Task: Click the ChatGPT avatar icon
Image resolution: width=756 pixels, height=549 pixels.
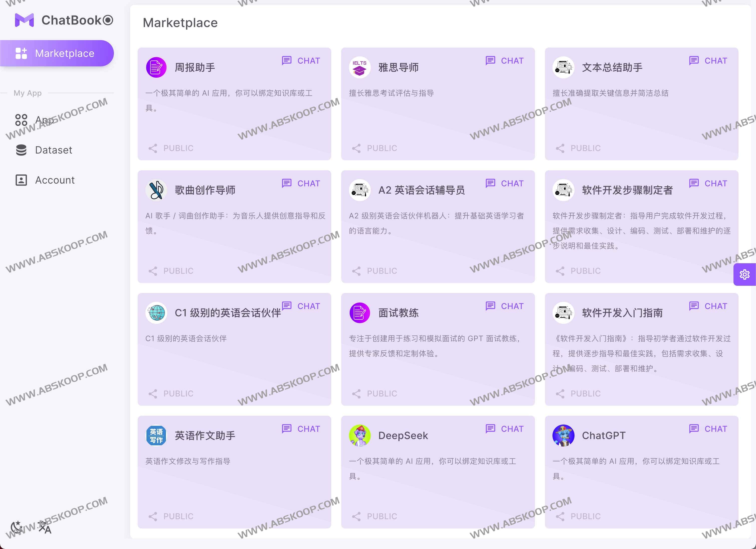Action: [563, 435]
